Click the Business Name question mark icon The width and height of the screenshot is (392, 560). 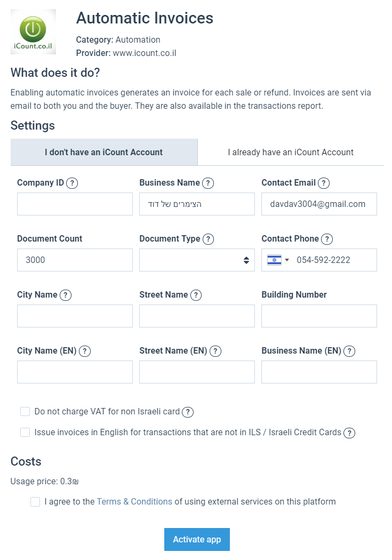(x=208, y=182)
